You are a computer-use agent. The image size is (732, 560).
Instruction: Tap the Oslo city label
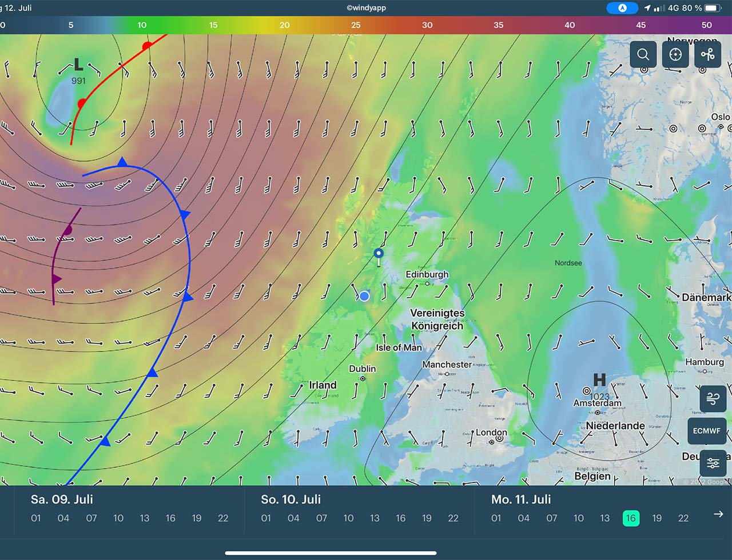(721, 117)
